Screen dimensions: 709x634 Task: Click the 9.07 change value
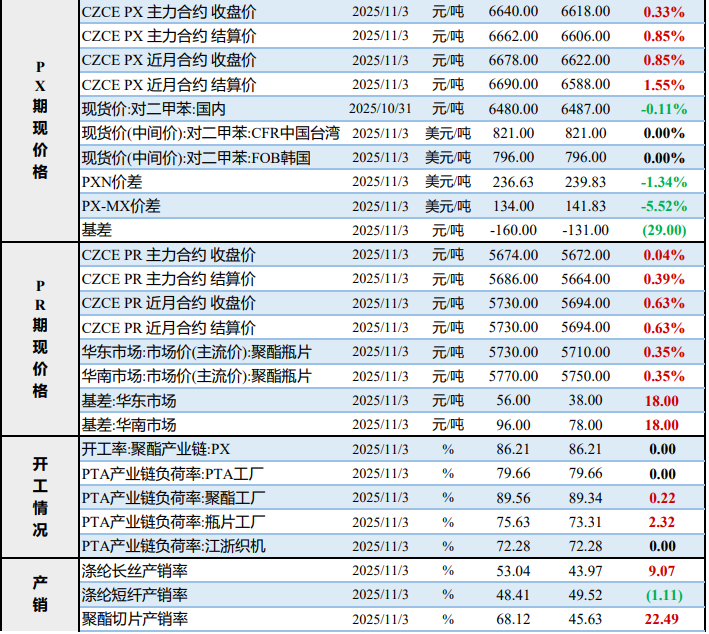pyautogui.click(x=662, y=571)
